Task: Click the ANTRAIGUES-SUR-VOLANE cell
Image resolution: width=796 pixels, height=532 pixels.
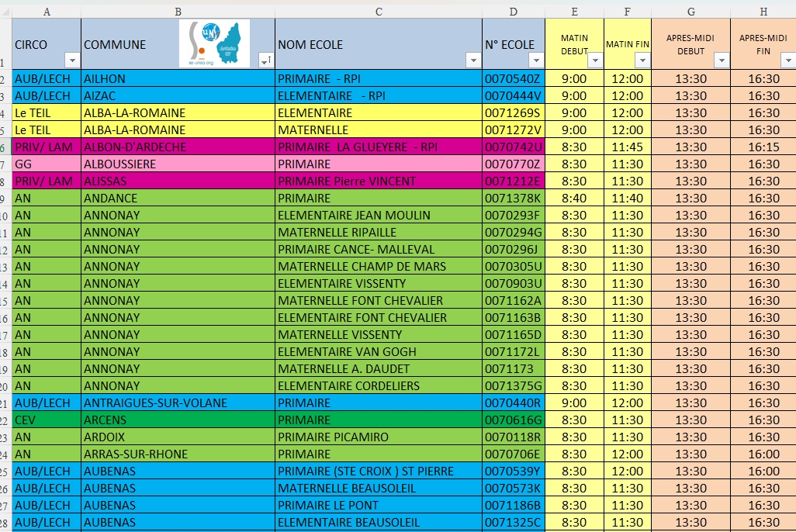Action: pyautogui.click(x=177, y=403)
